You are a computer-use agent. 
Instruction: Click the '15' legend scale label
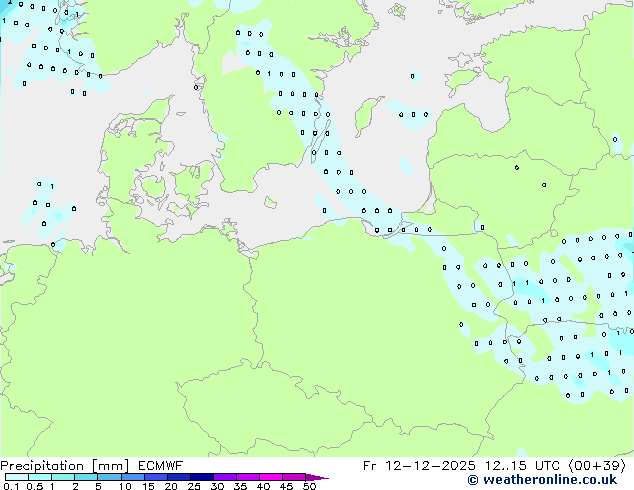148,486
